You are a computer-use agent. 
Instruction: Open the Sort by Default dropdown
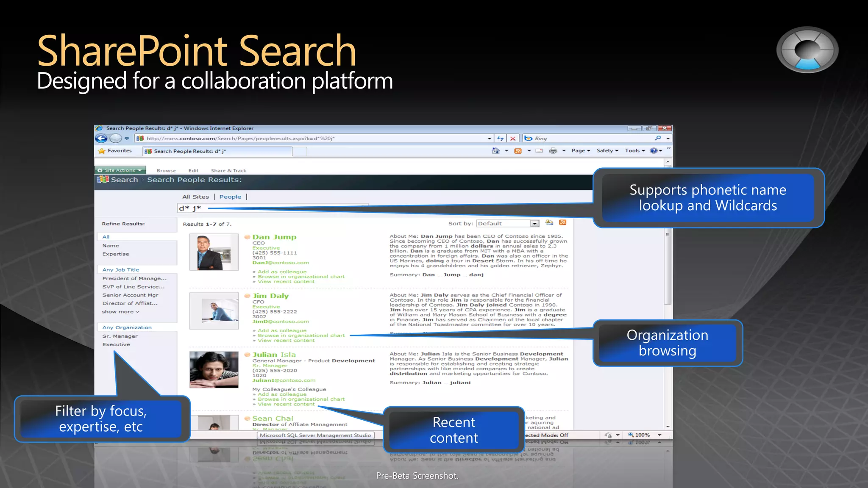[x=535, y=224]
